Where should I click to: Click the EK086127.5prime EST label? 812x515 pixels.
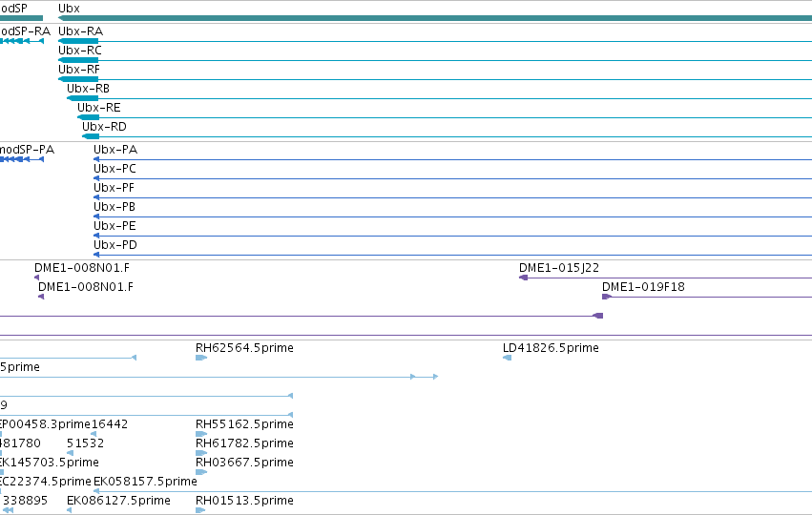point(118,501)
